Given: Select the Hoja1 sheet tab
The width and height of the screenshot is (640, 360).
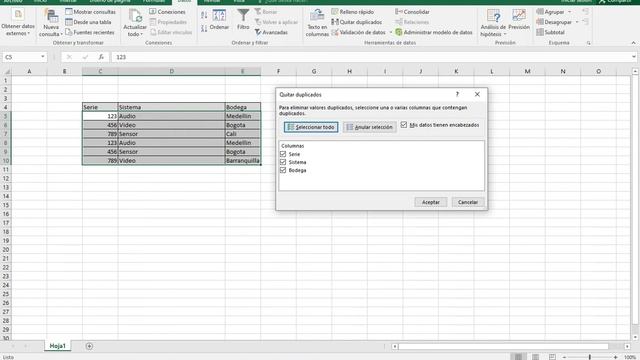Looking at the screenshot, I should (x=58, y=346).
